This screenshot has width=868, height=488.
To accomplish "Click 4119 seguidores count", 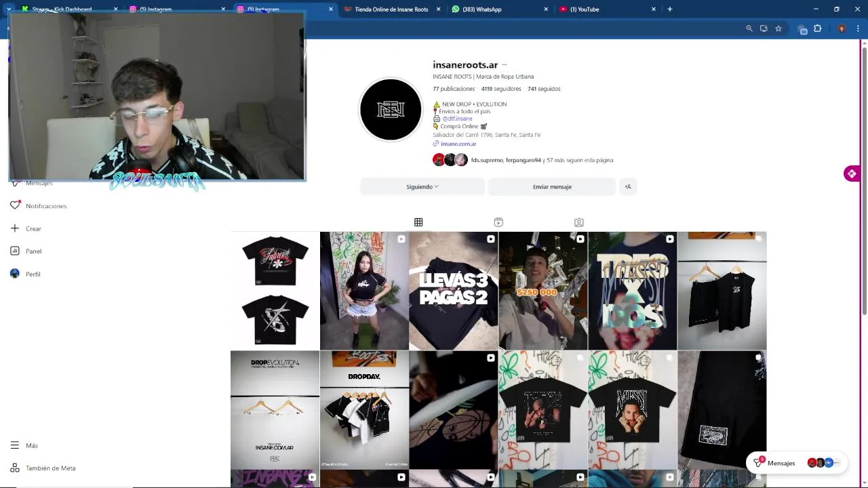I will (x=501, y=89).
